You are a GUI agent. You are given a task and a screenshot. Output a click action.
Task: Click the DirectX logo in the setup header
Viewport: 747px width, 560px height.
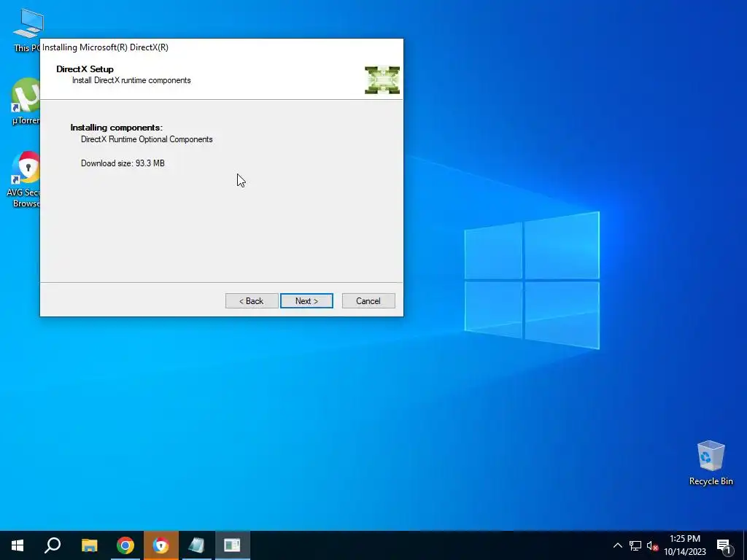[382, 80]
